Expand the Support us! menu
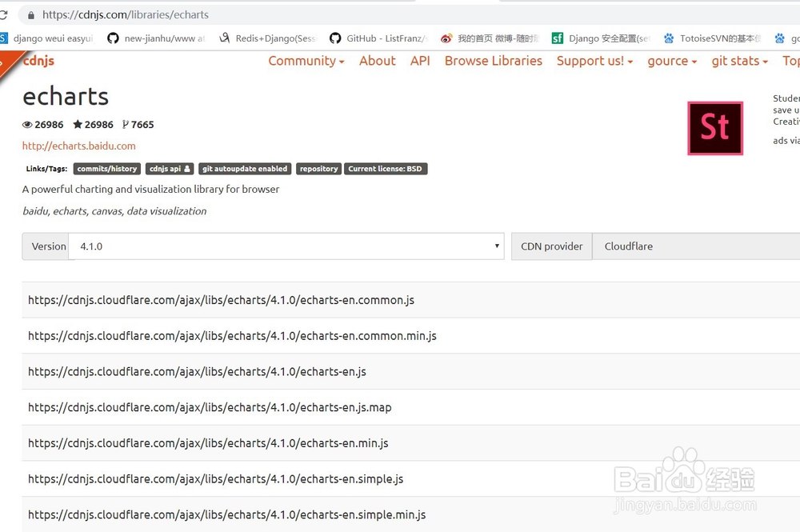 [x=595, y=61]
